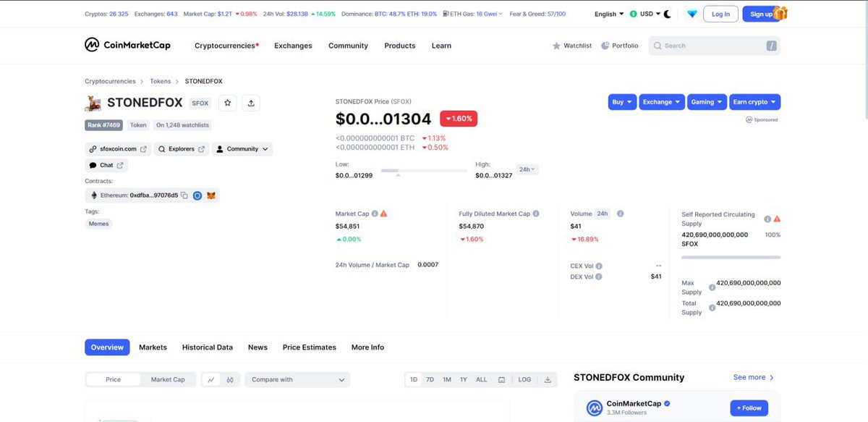Screen dimensions: 868x422
Task: Click the DEX Vol info icon
Action: click(x=599, y=277)
